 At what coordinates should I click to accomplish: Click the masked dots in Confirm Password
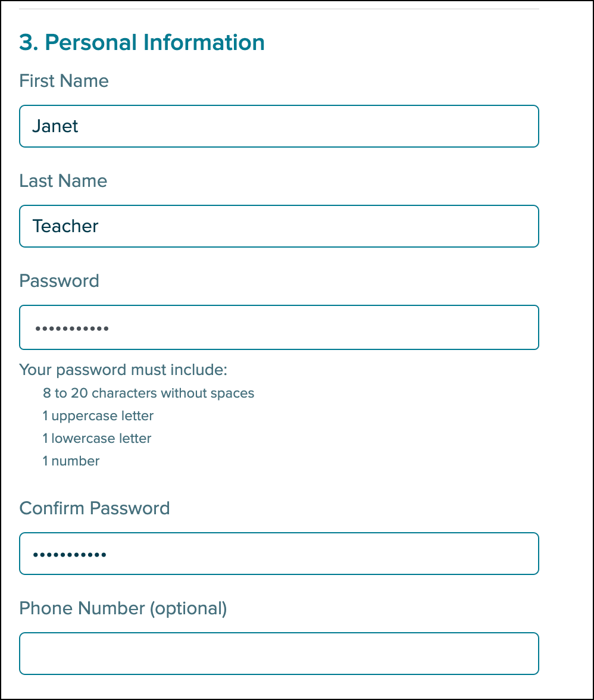(x=70, y=555)
